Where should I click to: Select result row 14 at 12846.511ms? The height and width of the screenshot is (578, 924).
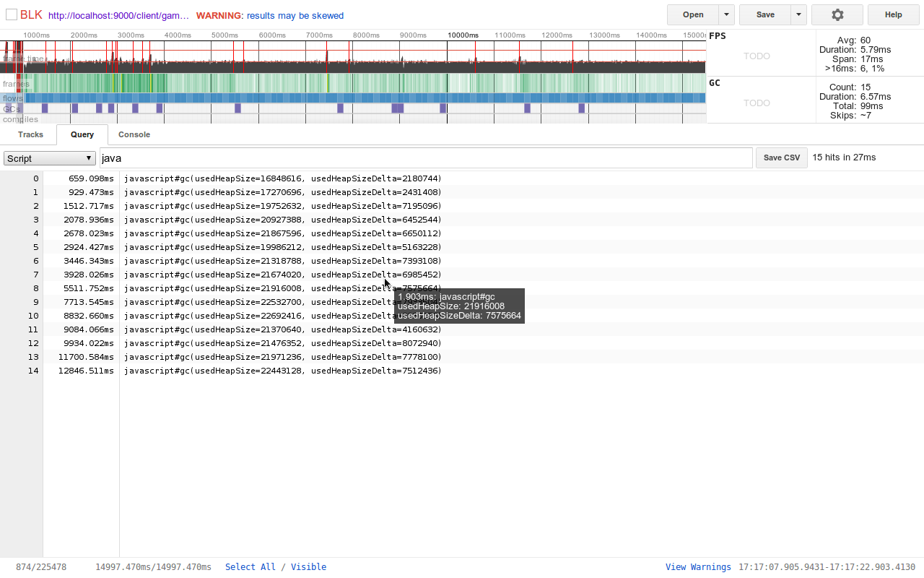[462, 371]
